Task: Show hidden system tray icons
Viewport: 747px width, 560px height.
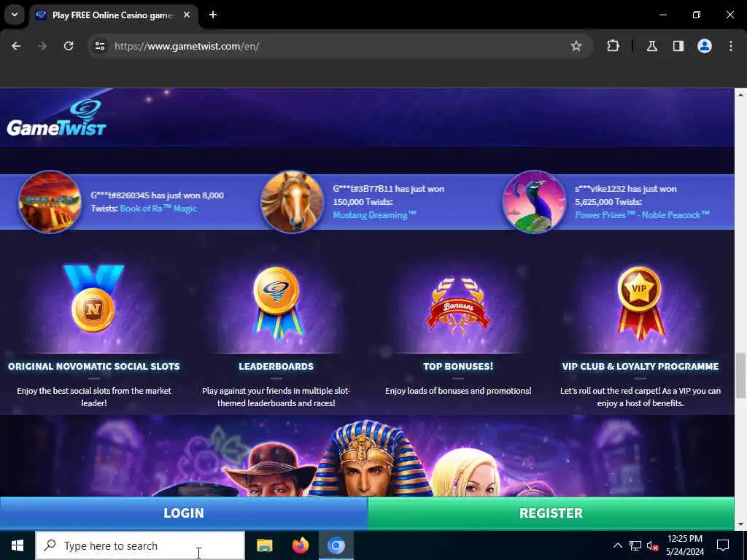Action: 617,545
